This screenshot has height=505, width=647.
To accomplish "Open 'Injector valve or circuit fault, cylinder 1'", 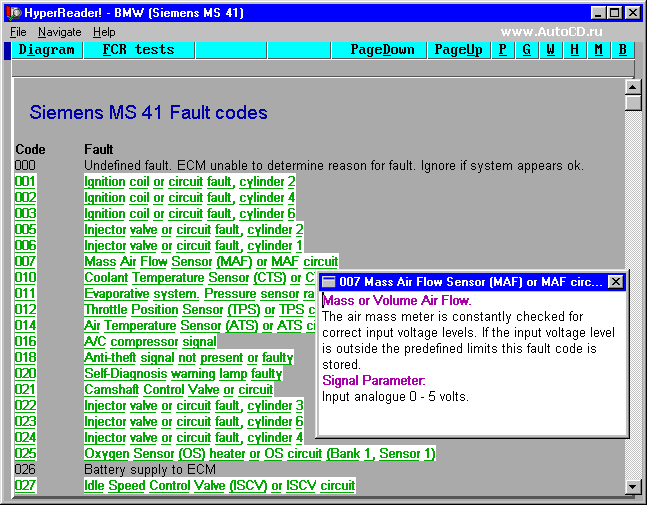I will pos(194,245).
